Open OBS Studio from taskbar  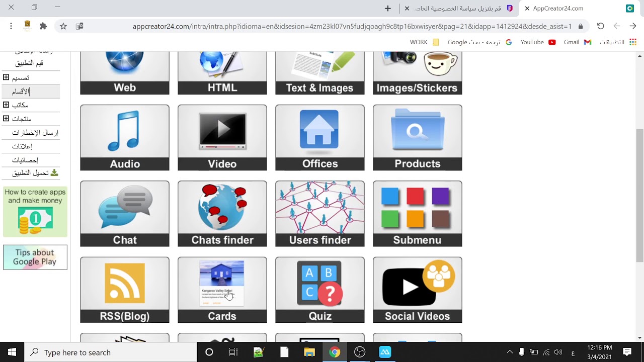pos(360,352)
